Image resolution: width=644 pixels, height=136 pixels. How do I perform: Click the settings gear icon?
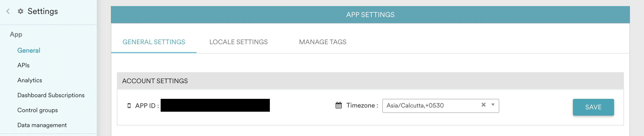pos(21,11)
